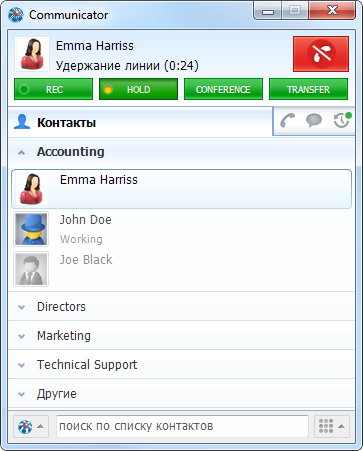End the call with red hang-up button
The height and width of the screenshot is (451, 363).
pos(321,54)
